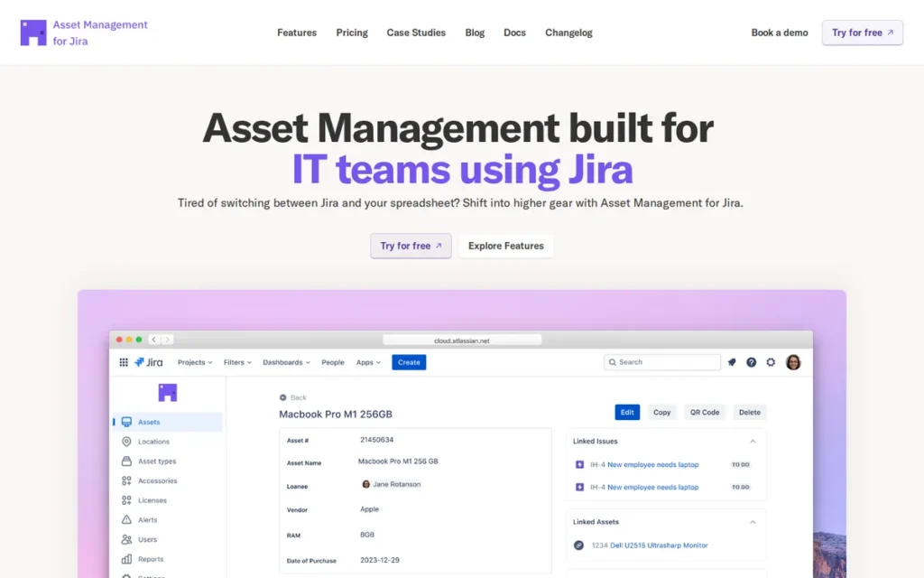This screenshot has height=578, width=924.
Task: Click the purchase date 2023-12-29
Action: (380, 560)
